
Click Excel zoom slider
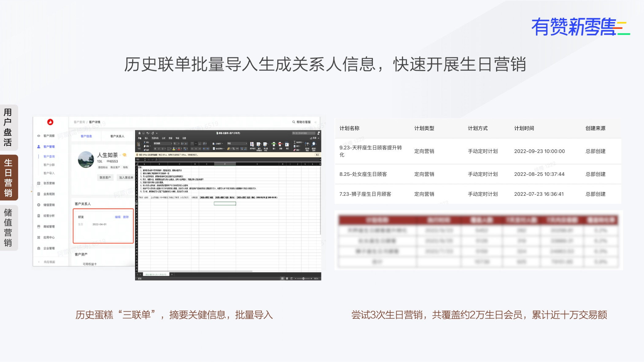[x=303, y=279]
